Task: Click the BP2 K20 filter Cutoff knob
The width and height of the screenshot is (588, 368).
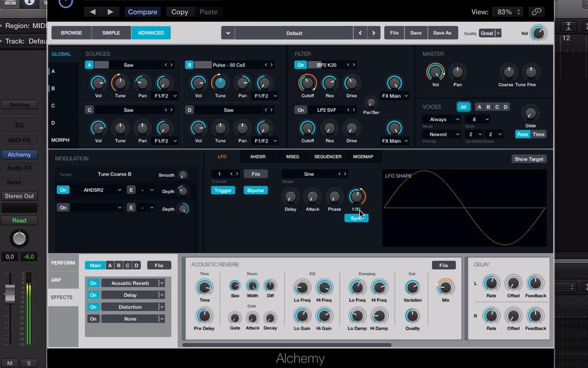Action: coord(307,83)
